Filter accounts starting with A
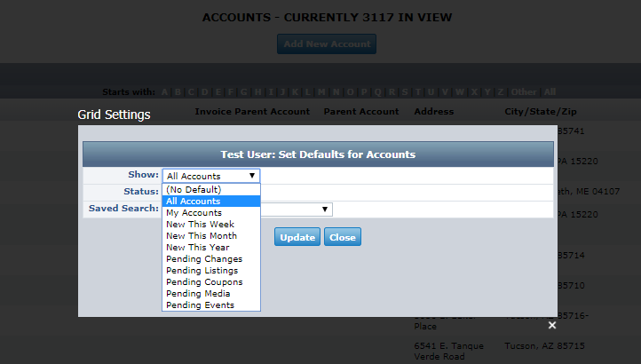The height and width of the screenshot is (364, 641). [164, 92]
